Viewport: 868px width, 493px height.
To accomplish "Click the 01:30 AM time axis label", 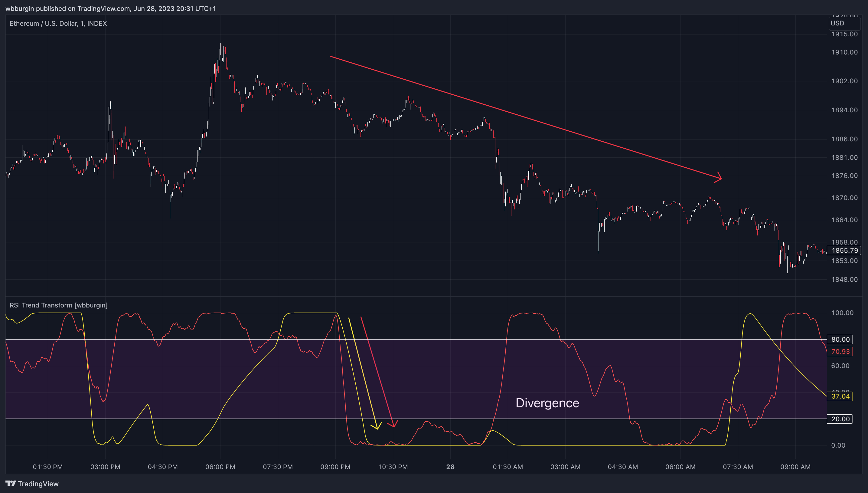I will (x=508, y=467).
